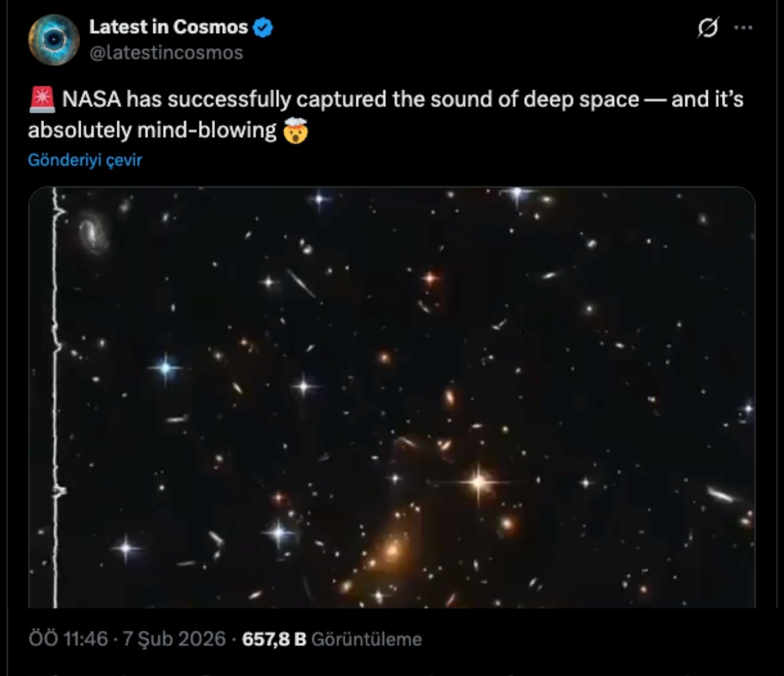784x676 pixels.
Task: Open the 657,8 B Görüntüleme view count
Action: point(332,639)
